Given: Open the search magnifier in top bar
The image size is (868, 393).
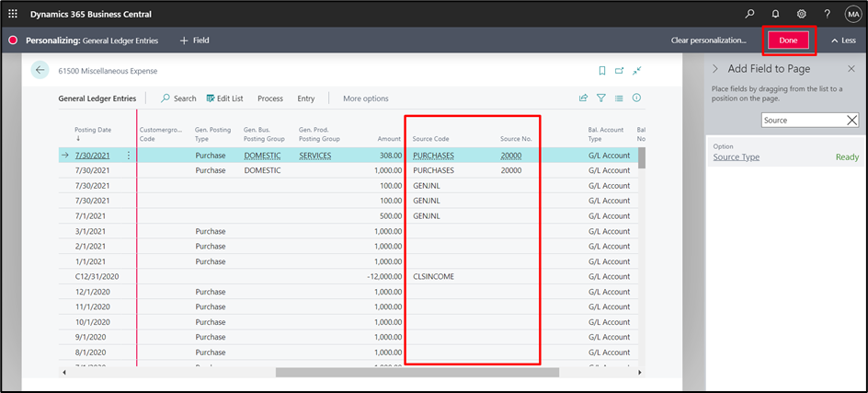Looking at the screenshot, I should (x=749, y=14).
